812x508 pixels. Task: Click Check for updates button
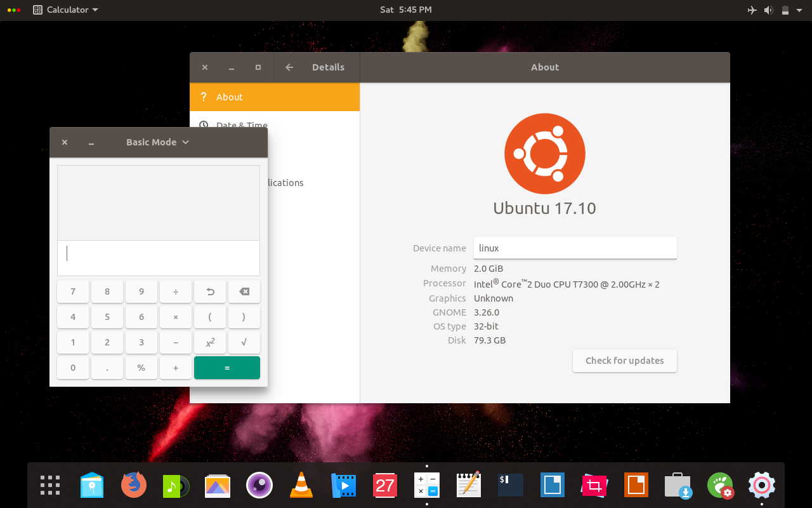coord(625,361)
